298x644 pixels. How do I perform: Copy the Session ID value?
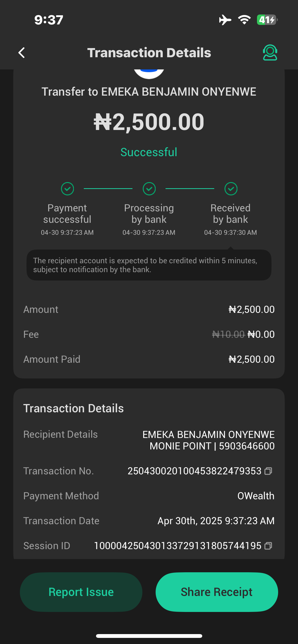(x=268, y=546)
